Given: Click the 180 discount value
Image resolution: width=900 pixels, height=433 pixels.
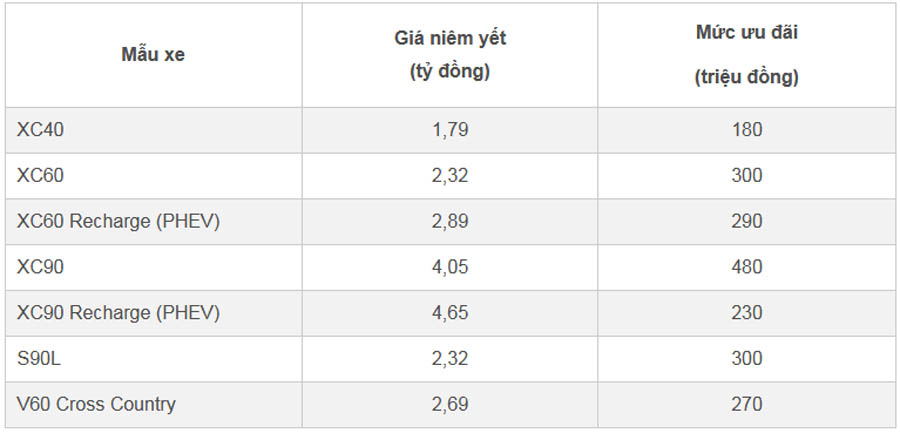Looking at the screenshot, I should click(747, 130).
